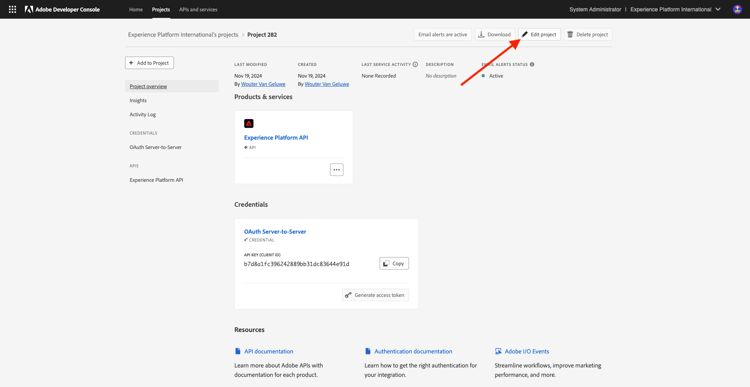Click the Project 282 breadcrumb text

pyautogui.click(x=262, y=34)
